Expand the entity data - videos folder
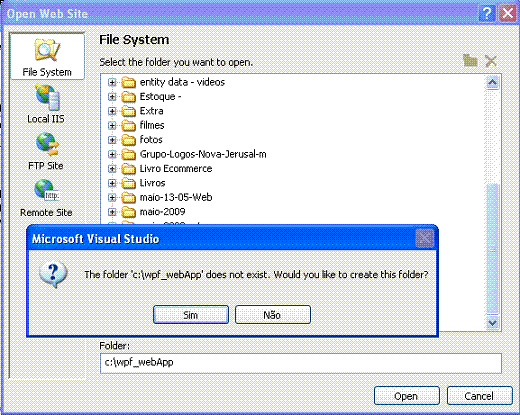The height and width of the screenshot is (415, 520). click(112, 82)
